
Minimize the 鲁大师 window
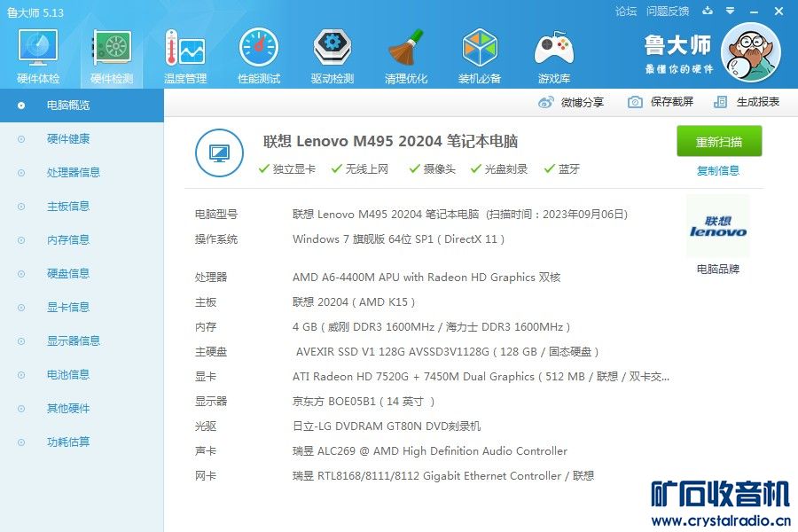tap(755, 12)
